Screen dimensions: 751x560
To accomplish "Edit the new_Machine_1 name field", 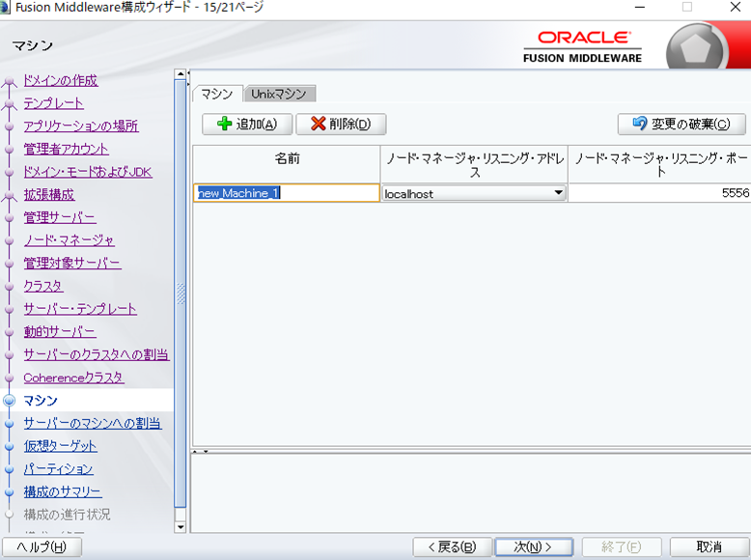I will tap(287, 193).
